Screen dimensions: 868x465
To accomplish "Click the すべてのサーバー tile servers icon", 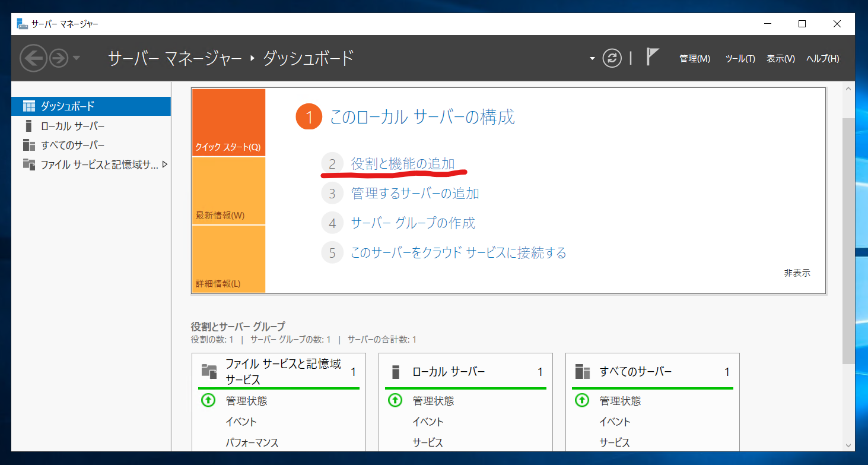I will click(x=583, y=372).
